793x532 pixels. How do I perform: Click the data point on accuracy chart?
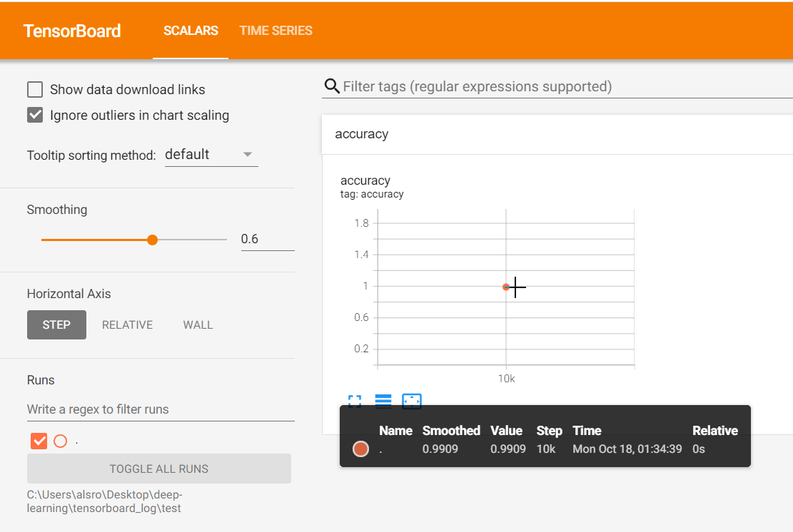(x=506, y=287)
